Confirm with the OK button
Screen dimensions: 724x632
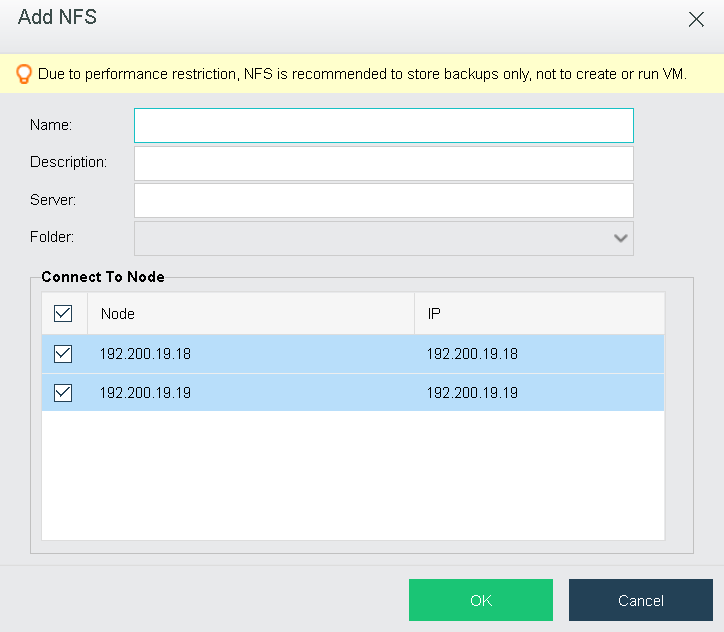481,600
